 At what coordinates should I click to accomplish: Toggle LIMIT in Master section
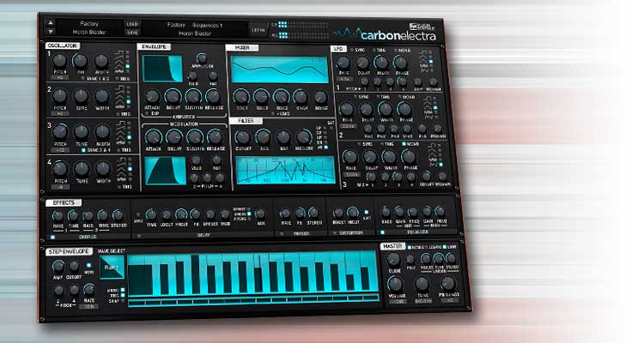click(445, 247)
